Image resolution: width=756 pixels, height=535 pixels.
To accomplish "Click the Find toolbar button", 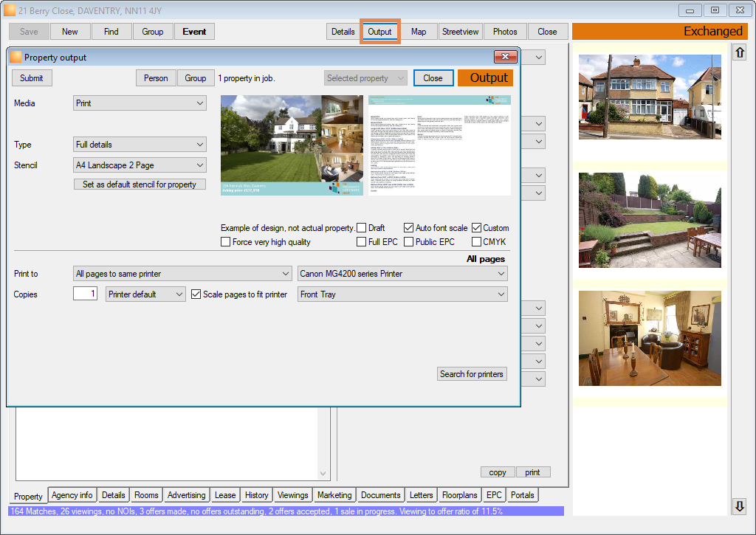I will (111, 31).
